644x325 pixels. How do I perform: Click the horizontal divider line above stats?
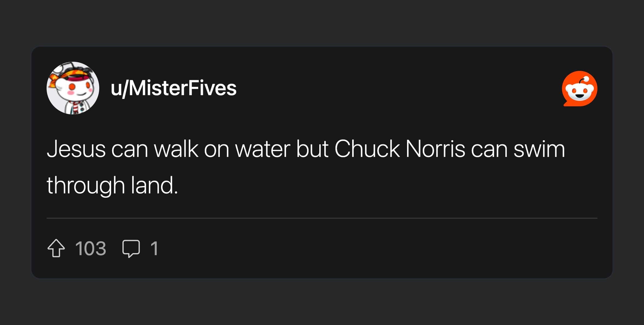(322, 218)
